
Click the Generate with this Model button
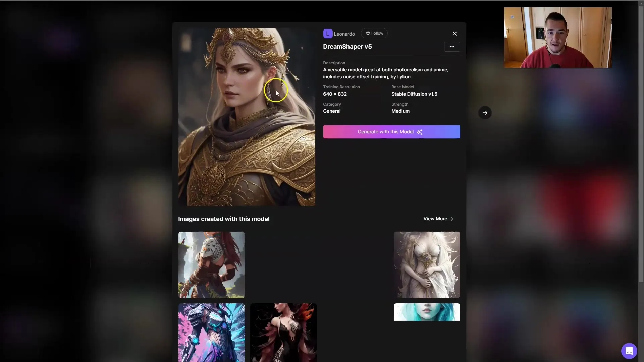tap(391, 131)
